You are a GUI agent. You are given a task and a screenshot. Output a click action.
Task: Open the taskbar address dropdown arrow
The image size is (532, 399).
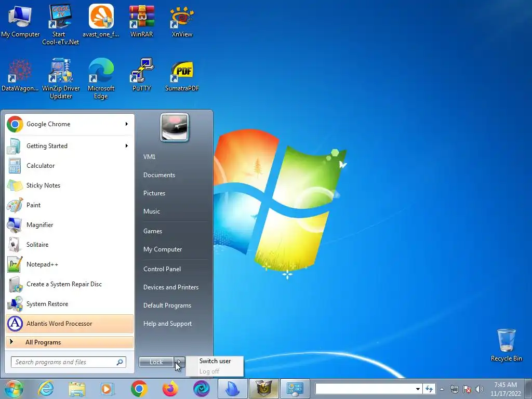418,389
